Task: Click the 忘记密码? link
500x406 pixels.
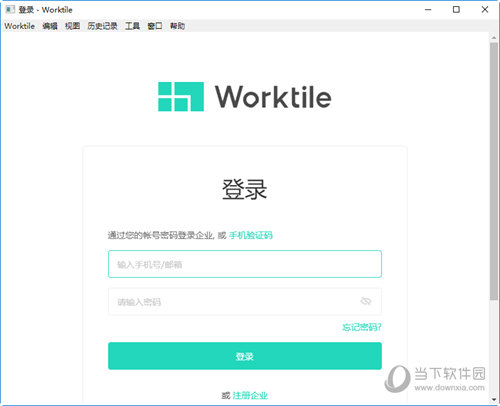Action: coord(362,327)
